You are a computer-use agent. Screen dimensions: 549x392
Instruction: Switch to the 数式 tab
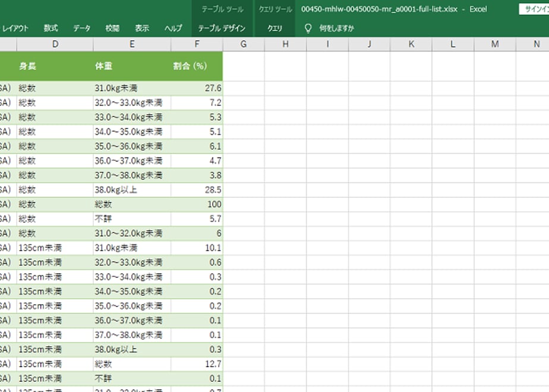coord(51,29)
